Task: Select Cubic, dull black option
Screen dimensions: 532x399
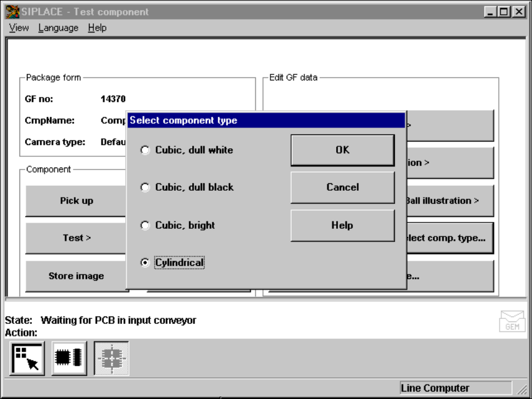Action: [145, 187]
